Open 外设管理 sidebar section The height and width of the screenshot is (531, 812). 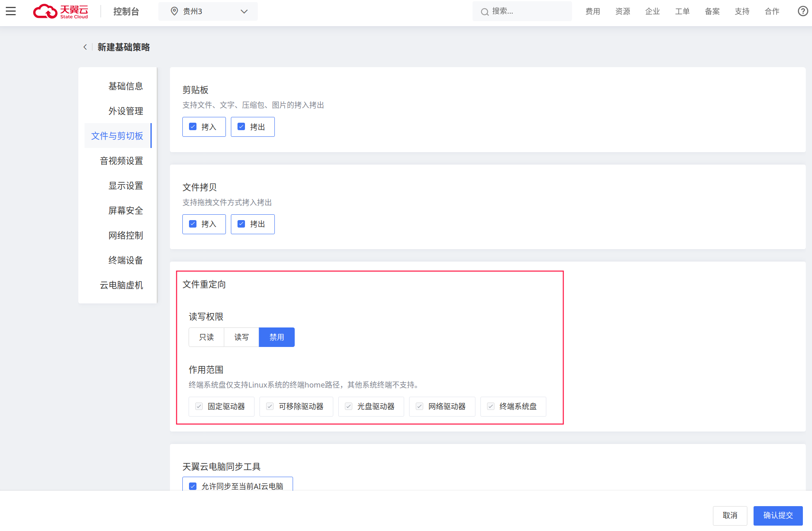pyautogui.click(x=126, y=111)
